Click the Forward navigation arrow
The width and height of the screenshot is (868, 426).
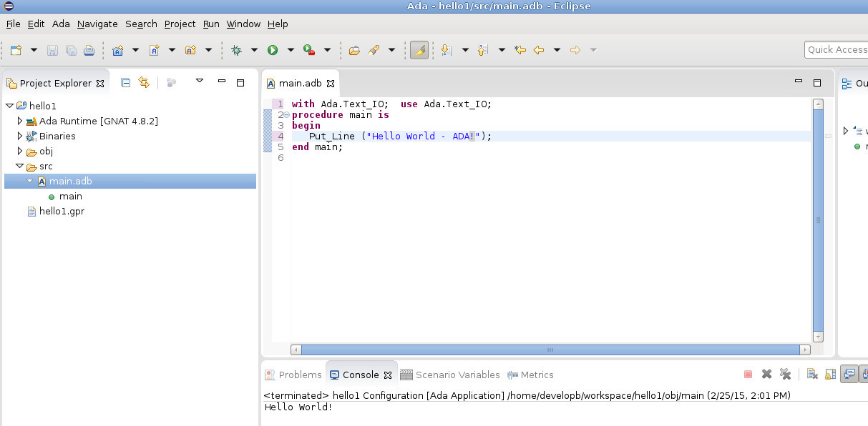click(x=575, y=50)
